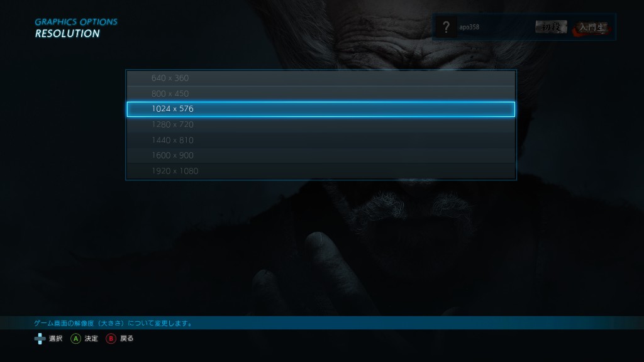Click the apo358 player name

click(x=469, y=27)
